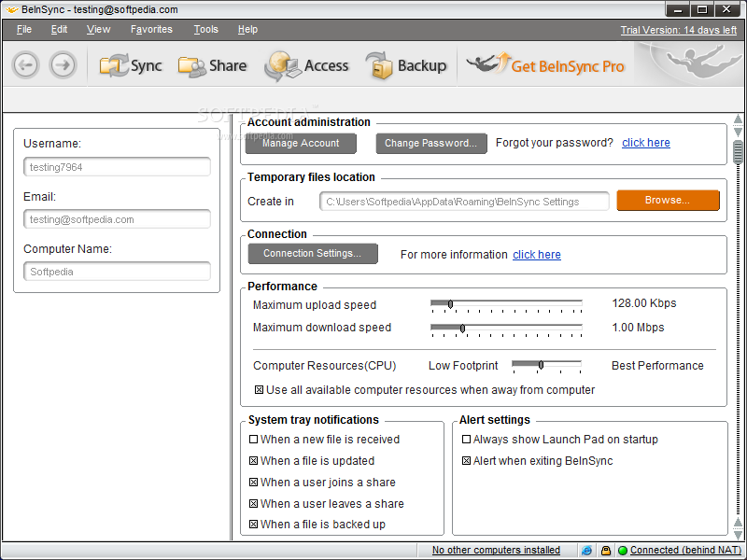Click the Email field

[117, 219]
